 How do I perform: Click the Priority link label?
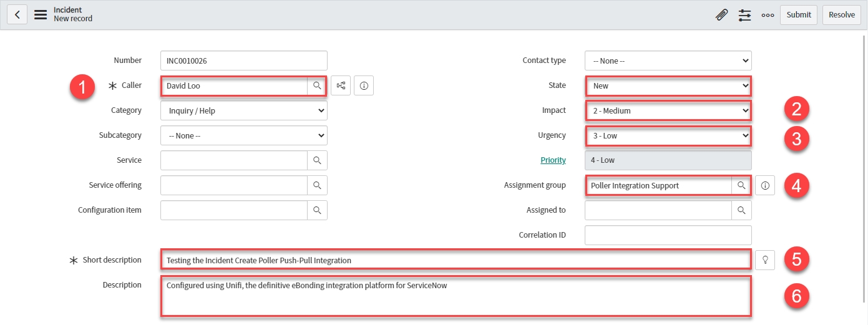coord(553,160)
